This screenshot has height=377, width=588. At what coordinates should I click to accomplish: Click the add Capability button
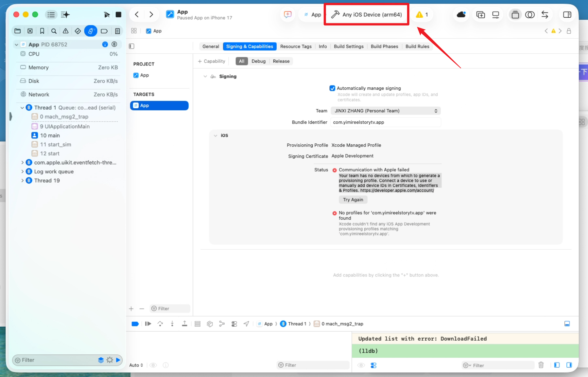(x=212, y=61)
